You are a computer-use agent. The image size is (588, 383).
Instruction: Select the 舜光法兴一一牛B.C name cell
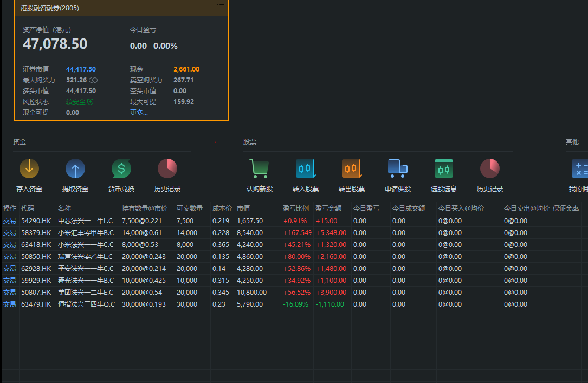[86, 281]
